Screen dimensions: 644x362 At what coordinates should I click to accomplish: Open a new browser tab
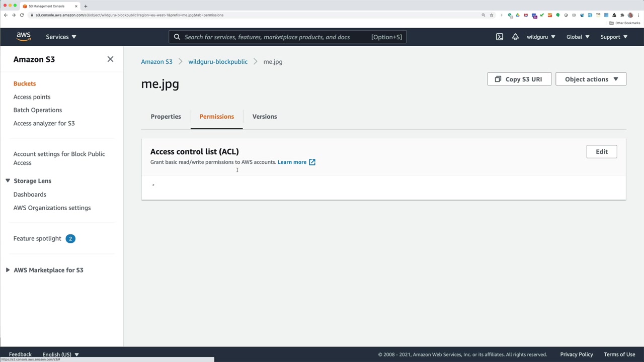(x=86, y=6)
